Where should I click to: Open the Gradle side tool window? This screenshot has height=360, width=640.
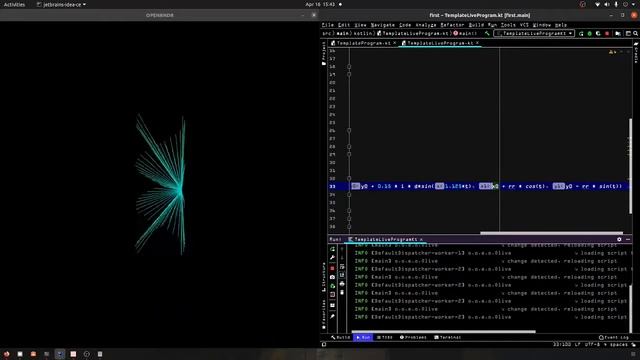click(x=636, y=52)
